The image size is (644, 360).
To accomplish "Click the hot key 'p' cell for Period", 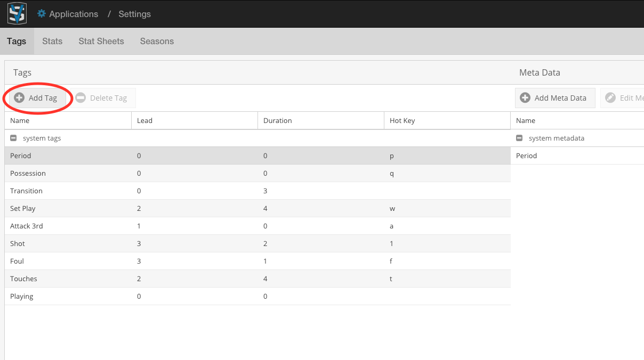I will click(x=447, y=156).
